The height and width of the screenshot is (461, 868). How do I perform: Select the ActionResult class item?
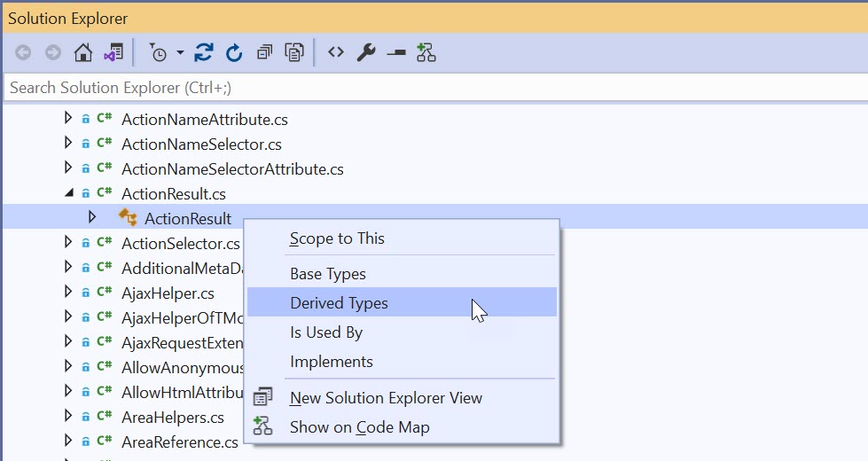(x=188, y=219)
